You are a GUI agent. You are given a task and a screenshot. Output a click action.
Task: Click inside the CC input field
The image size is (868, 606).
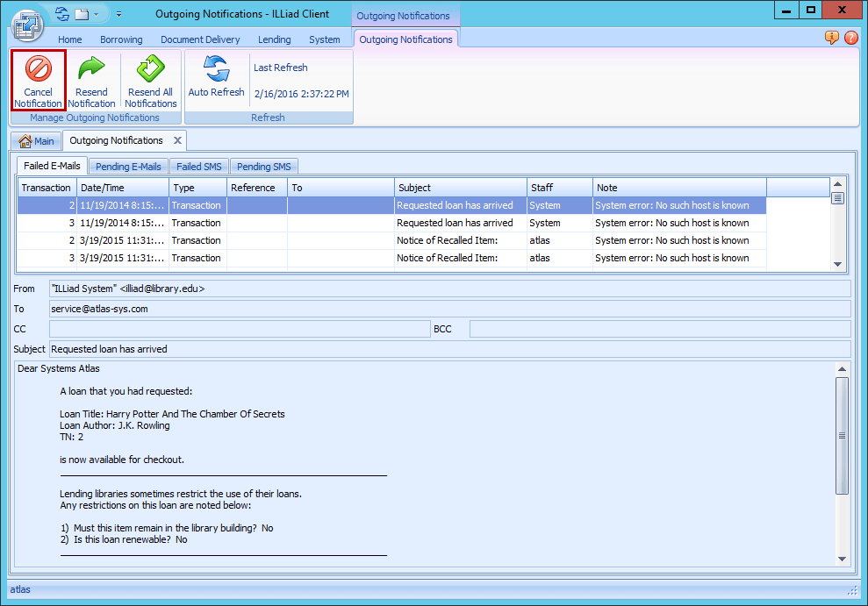pos(237,329)
